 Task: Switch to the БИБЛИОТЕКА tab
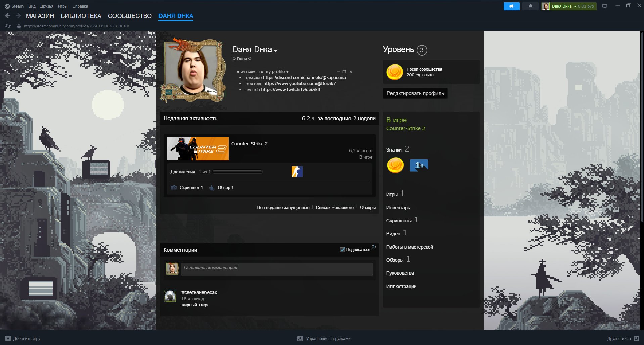[x=81, y=16]
